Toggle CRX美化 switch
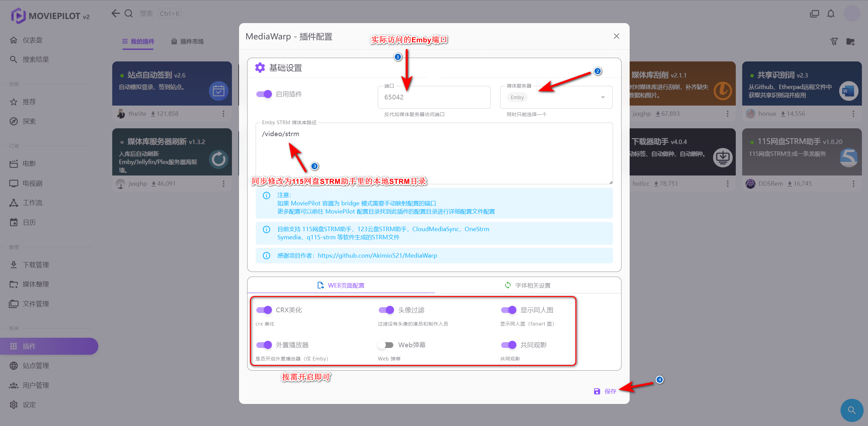868x426 pixels. 264,310
